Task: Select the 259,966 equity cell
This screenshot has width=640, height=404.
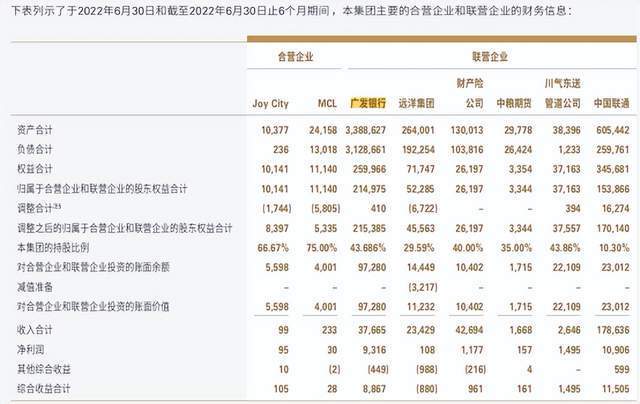Action: [x=369, y=169]
